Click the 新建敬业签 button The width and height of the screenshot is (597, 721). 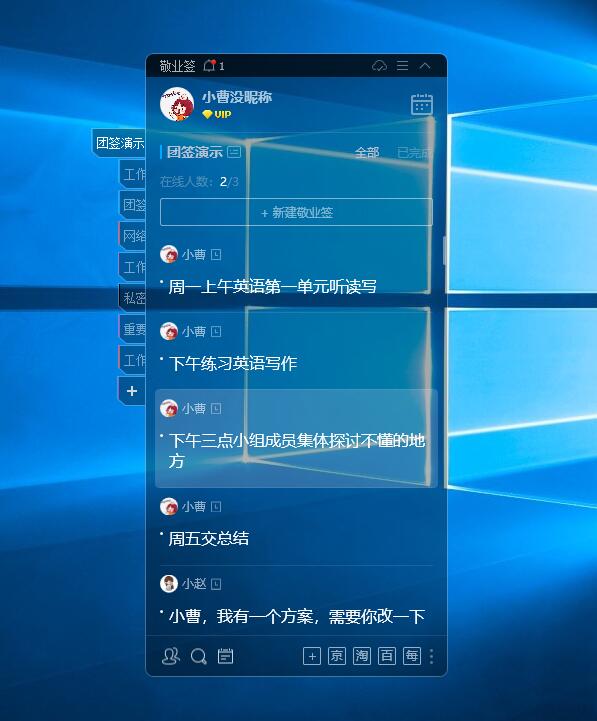296,212
